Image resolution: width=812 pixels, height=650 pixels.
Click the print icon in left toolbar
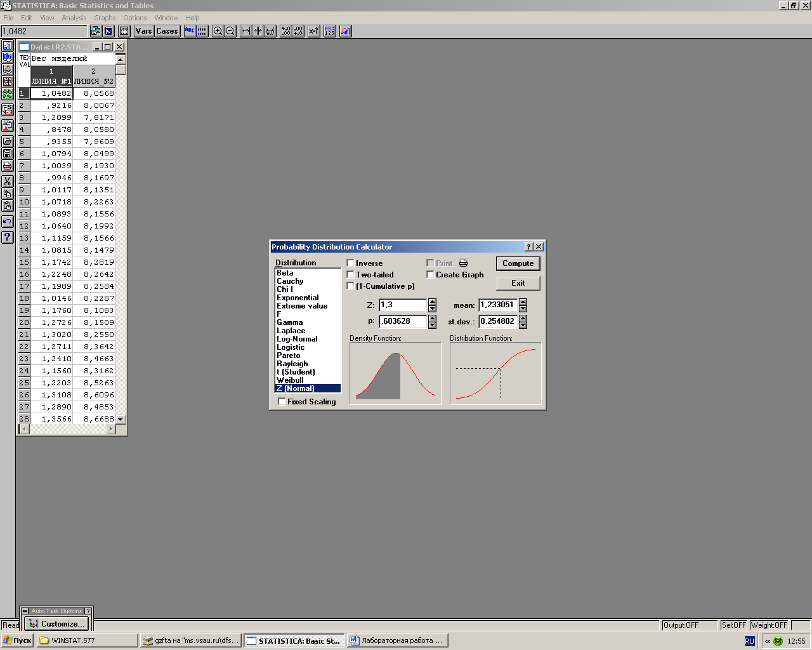click(x=7, y=166)
